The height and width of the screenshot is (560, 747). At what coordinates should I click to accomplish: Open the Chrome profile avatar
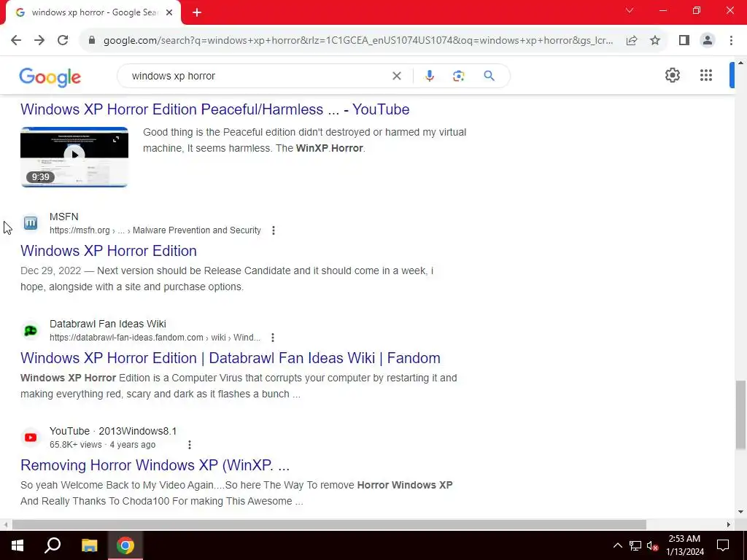click(x=708, y=41)
